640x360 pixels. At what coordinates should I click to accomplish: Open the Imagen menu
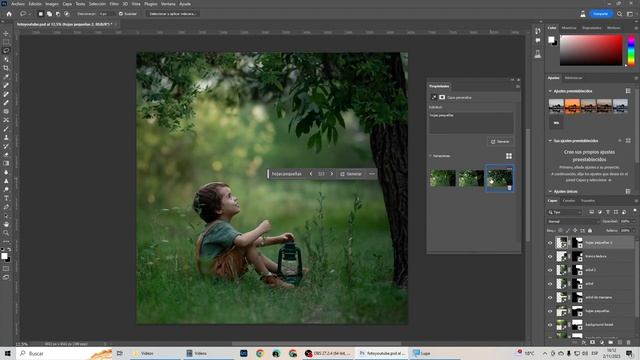point(51,4)
